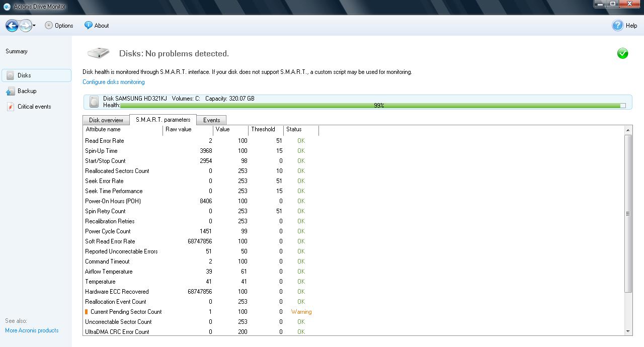
Task: Select Hardware ECC Recovered attribute
Action: point(117,292)
